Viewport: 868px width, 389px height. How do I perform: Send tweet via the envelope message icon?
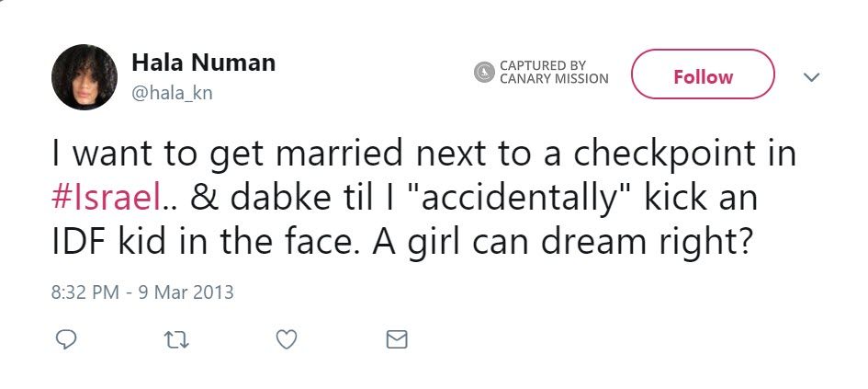(397, 339)
